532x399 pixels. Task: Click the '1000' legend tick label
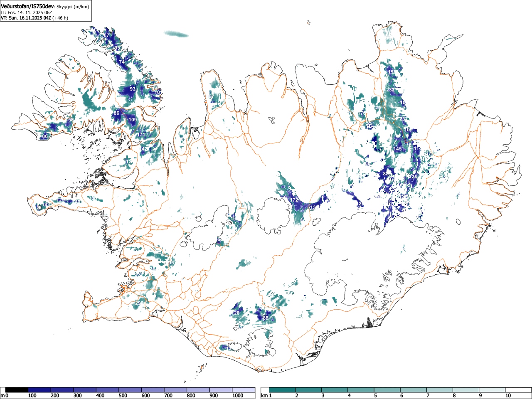point(238,396)
